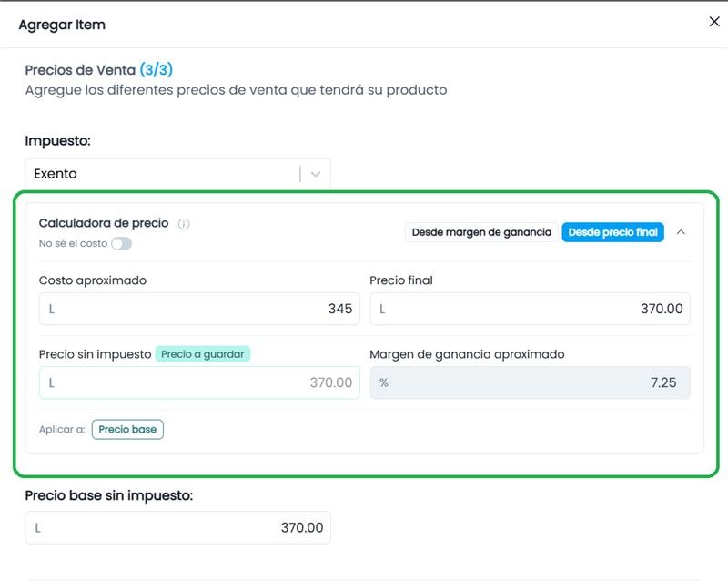Click the Aplicar a: label
The width and height of the screenshot is (728, 581).
click(62, 430)
